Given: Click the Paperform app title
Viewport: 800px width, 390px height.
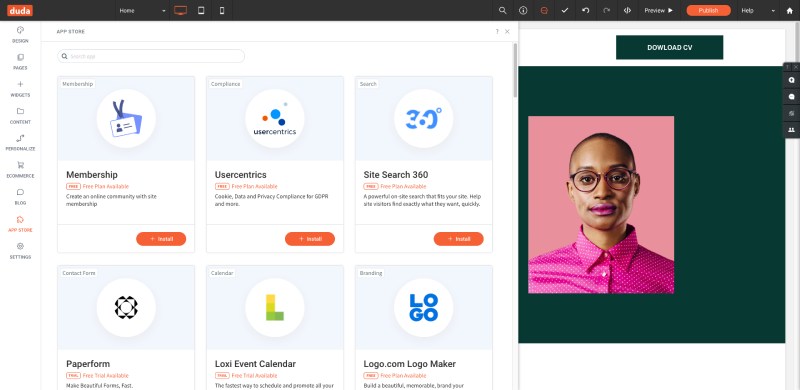Looking at the screenshot, I should [x=88, y=364].
